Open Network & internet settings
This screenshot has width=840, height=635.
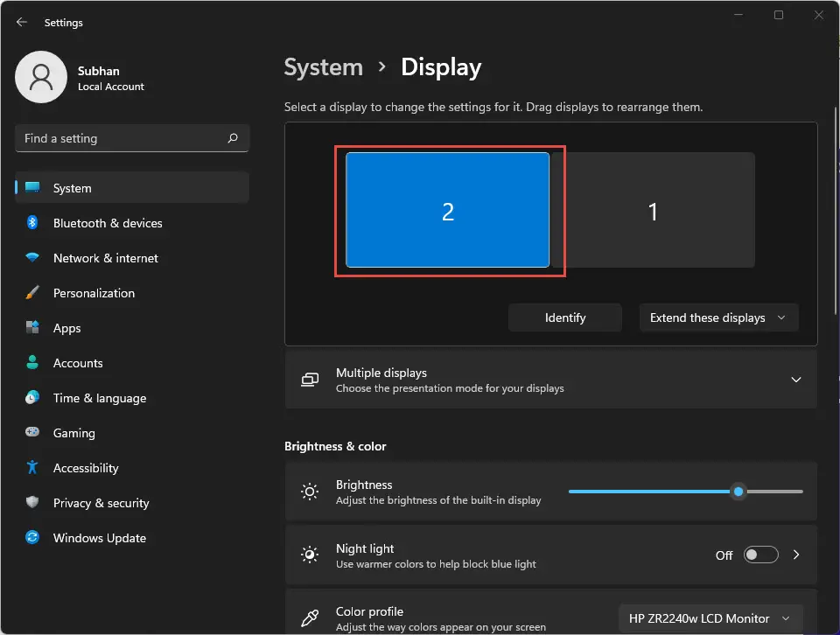click(x=105, y=258)
